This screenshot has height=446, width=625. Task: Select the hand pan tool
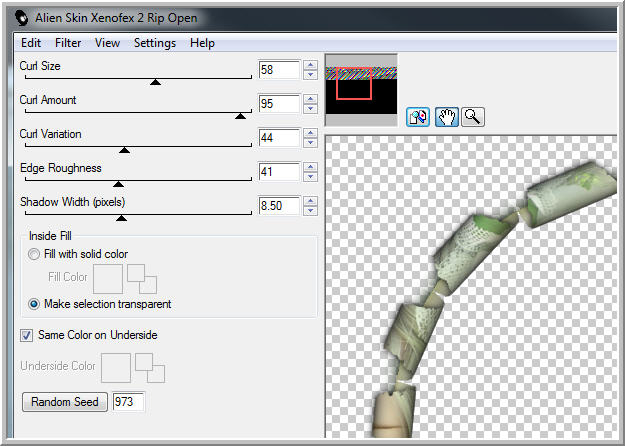(446, 117)
